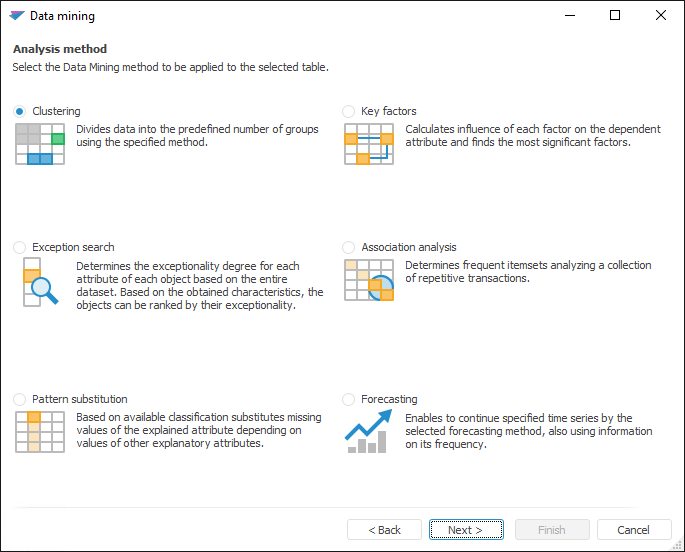Image resolution: width=685 pixels, height=552 pixels.
Task: Click the Data mining app logo
Action: click(x=15, y=16)
